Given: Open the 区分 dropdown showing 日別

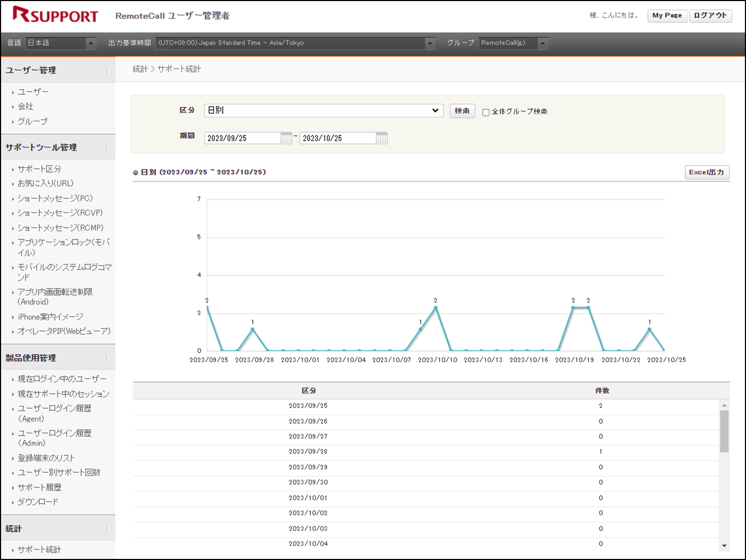Looking at the screenshot, I should click(323, 110).
